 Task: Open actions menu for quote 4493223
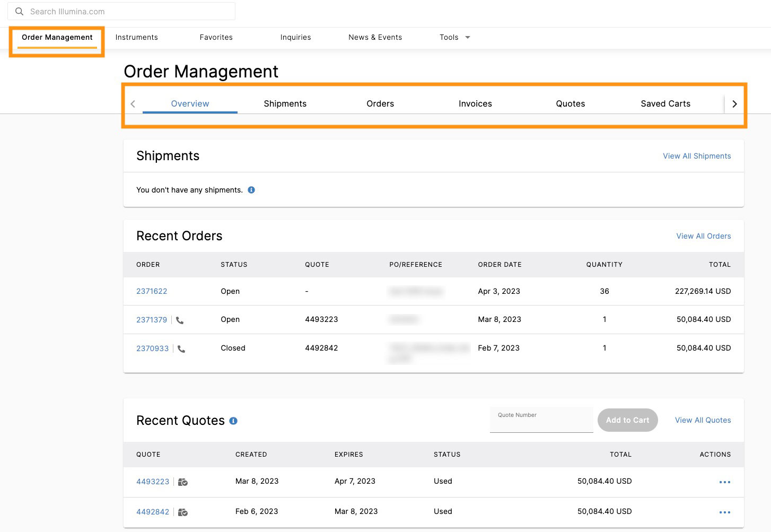[x=724, y=482]
